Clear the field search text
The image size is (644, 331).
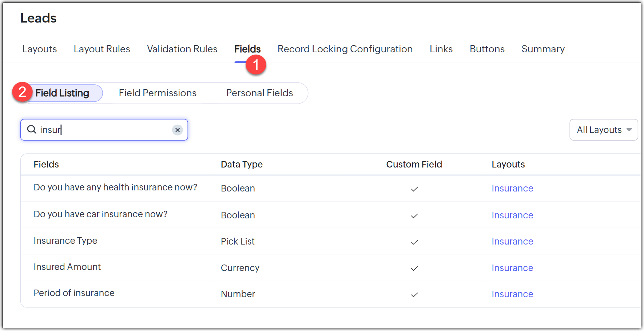click(x=178, y=130)
